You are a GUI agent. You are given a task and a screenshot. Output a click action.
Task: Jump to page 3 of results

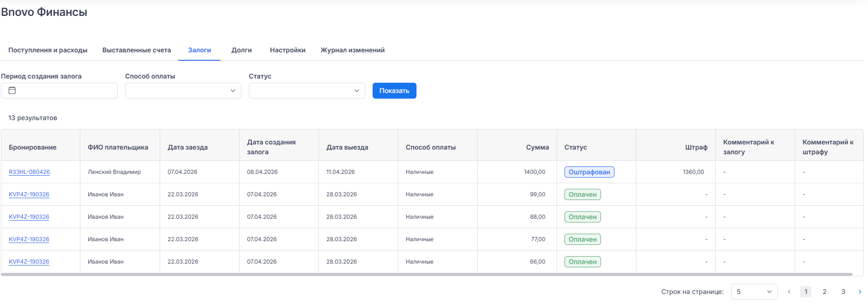(x=843, y=292)
